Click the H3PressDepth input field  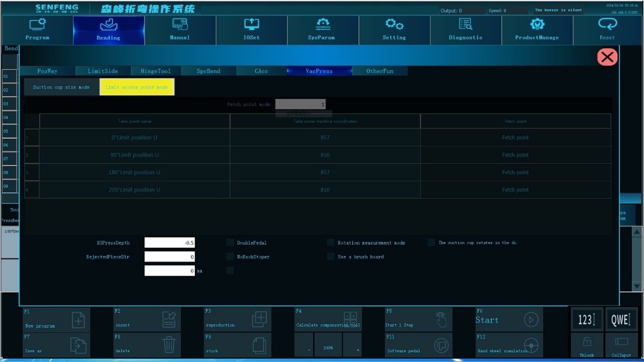[170, 242]
